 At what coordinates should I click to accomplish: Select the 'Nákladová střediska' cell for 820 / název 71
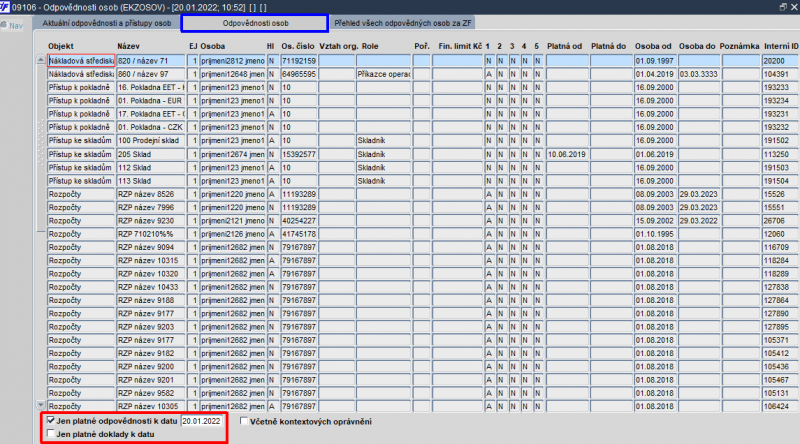(x=81, y=61)
